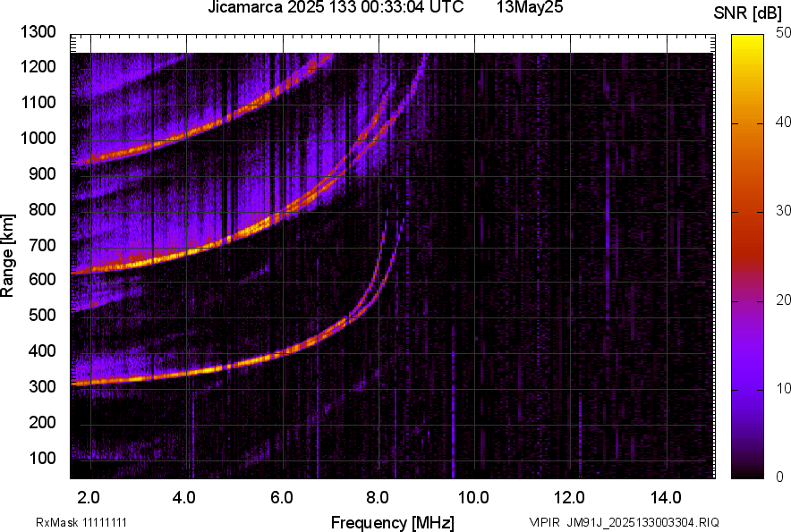Image resolution: width=791 pixels, height=532 pixels.
Task: Click the range tick label '300'
Action: coord(42,387)
